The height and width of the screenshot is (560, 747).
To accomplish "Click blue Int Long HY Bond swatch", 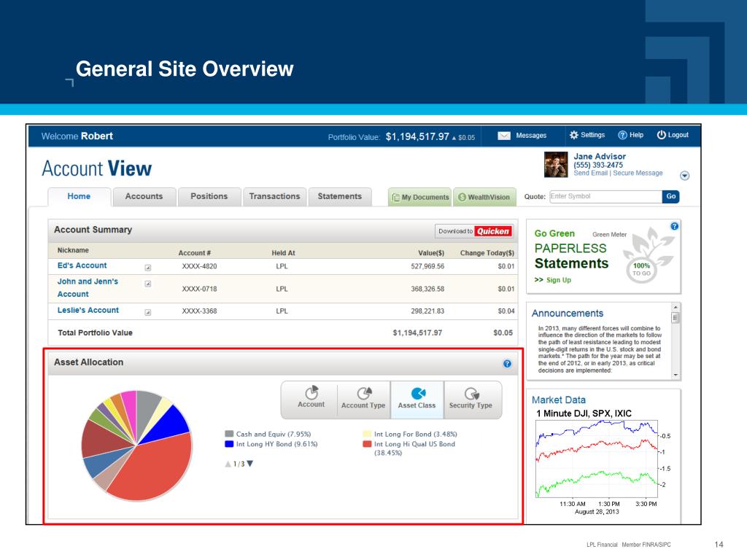I will pos(229,444).
